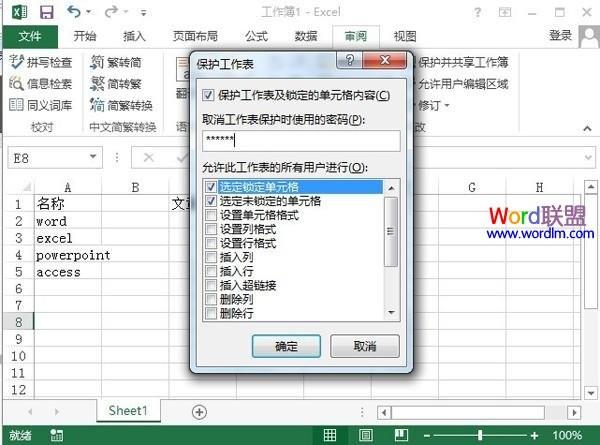Switch to Page Break Preview icon

pyautogui.click(x=401, y=435)
